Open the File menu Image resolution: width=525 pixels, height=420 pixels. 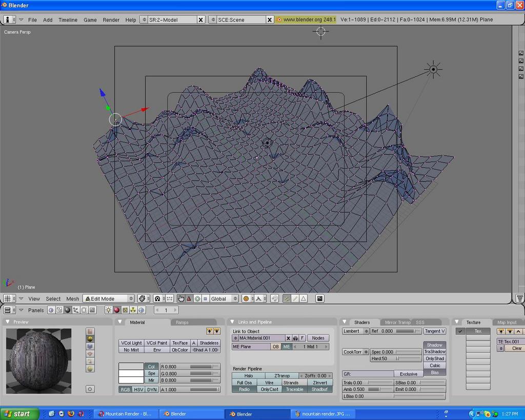point(32,20)
